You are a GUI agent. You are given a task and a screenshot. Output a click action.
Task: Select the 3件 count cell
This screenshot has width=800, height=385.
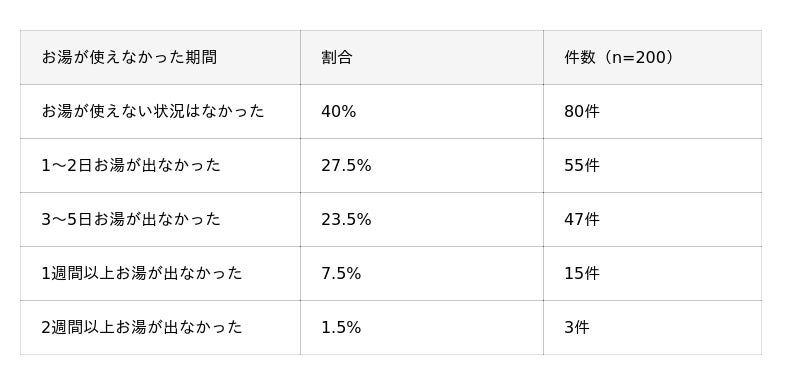[653, 327]
